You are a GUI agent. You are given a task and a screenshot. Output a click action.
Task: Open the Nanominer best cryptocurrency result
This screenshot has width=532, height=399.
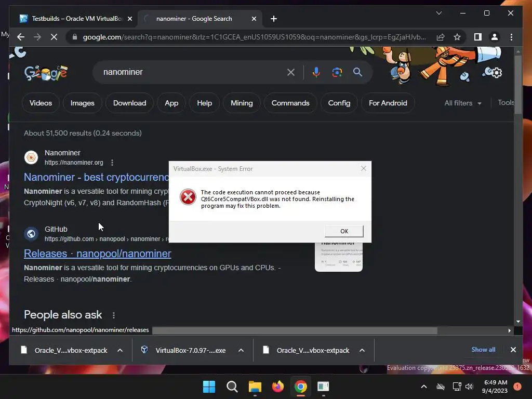pyautogui.click(x=96, y=177)
